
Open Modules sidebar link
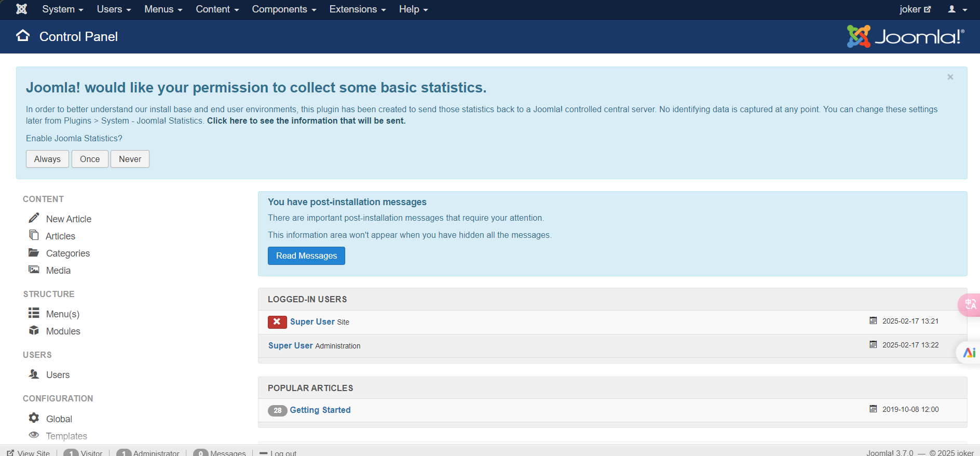(63, 331)
